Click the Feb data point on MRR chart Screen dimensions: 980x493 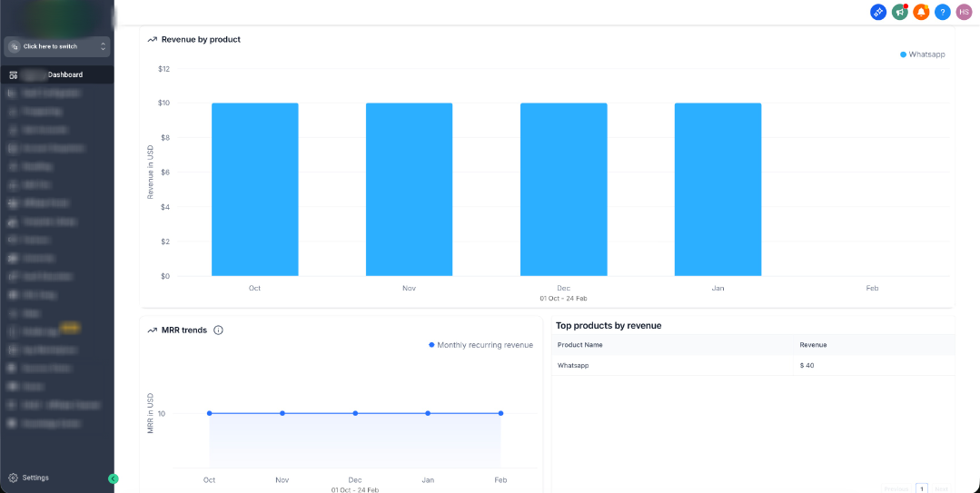tap(500, 413)
